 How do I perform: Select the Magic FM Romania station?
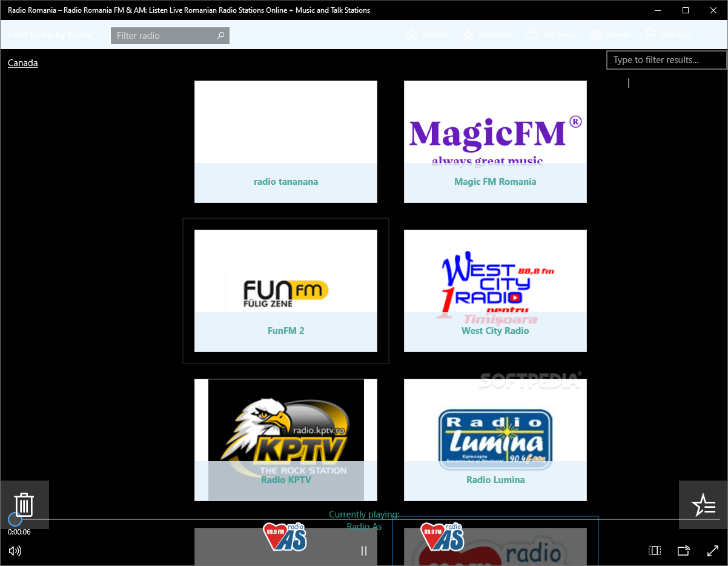coord(495,141)
